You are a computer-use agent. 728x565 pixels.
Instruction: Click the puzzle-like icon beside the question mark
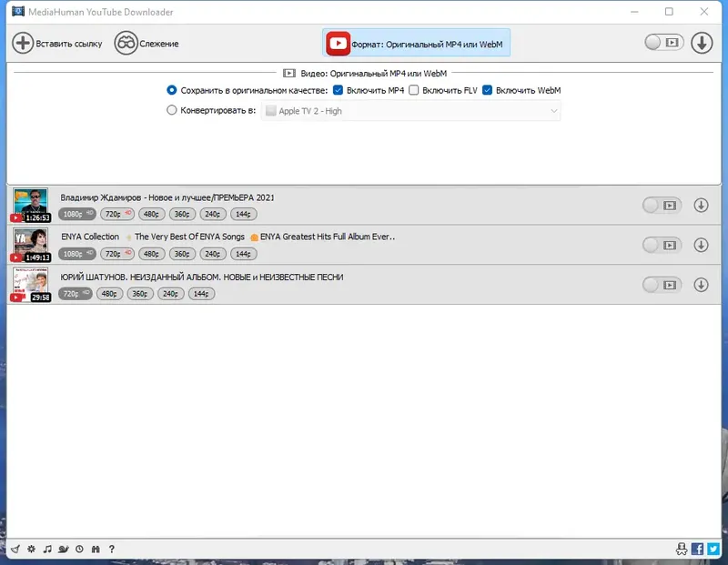tap(96, 550)
